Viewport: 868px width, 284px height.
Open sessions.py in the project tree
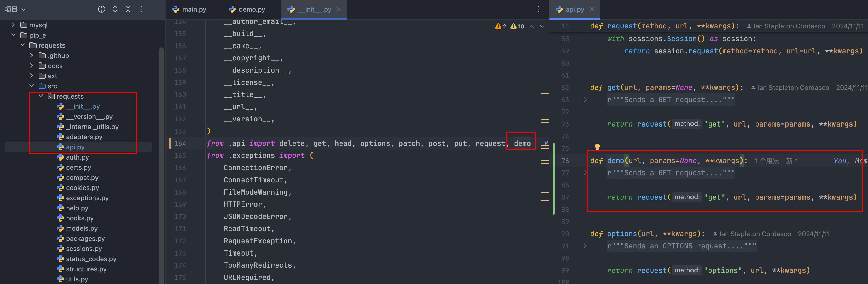coord(84,249)
